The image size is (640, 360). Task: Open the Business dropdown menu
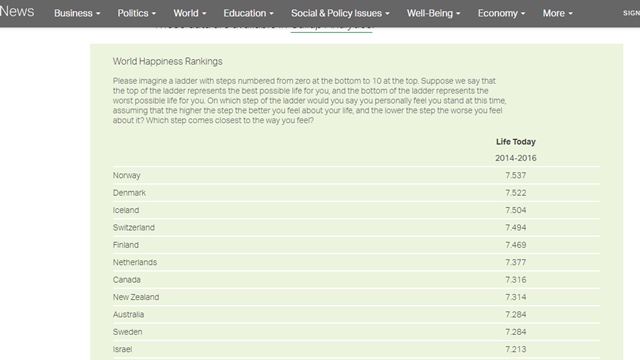(77, 13)
